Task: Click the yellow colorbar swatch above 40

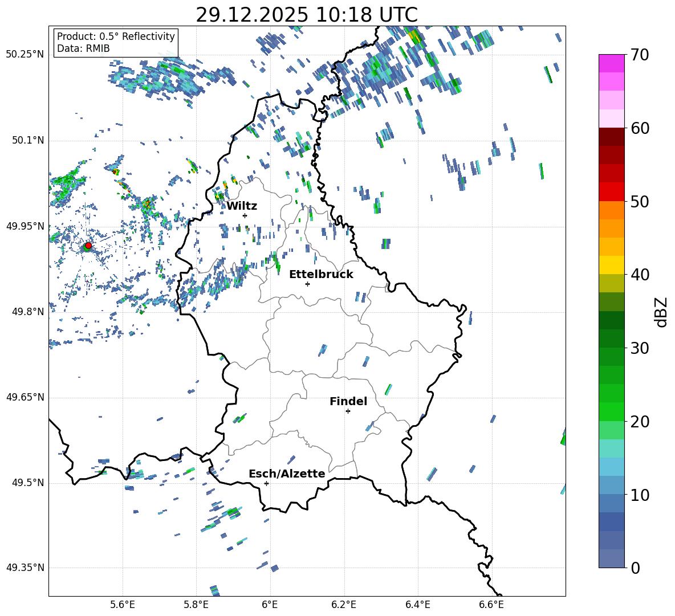Action: [x=611, y=265]
